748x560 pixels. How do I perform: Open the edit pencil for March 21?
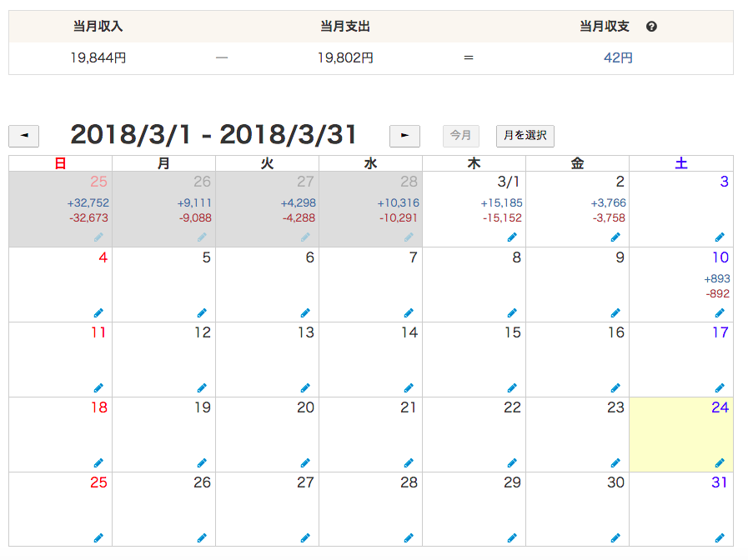click(409, 462)
